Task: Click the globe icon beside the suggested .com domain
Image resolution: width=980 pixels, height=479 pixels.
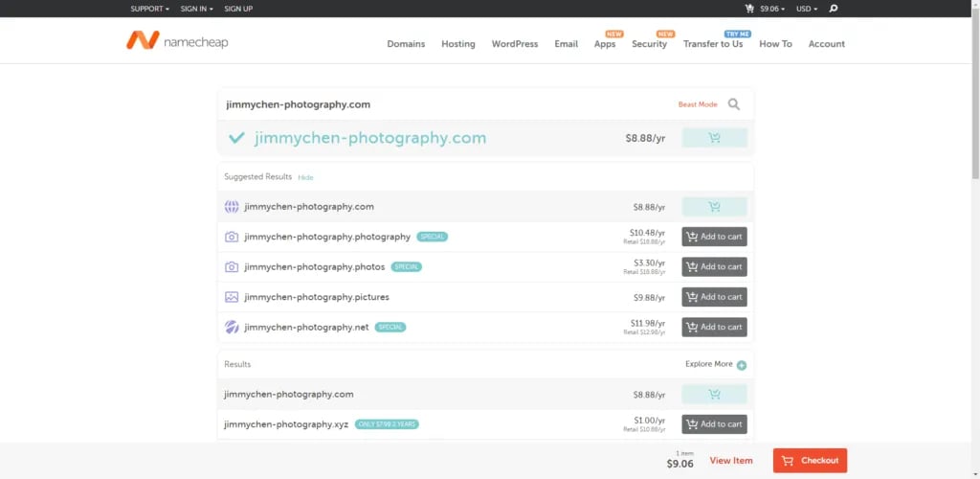Action: (232, 206)
